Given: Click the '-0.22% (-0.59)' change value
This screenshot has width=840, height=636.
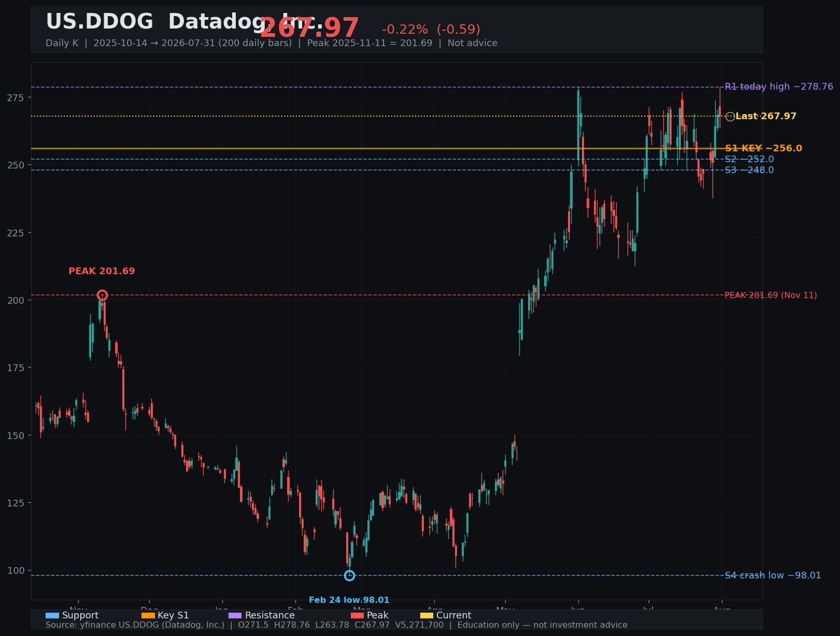Looking at the screenshot, I should coord(431,30).
